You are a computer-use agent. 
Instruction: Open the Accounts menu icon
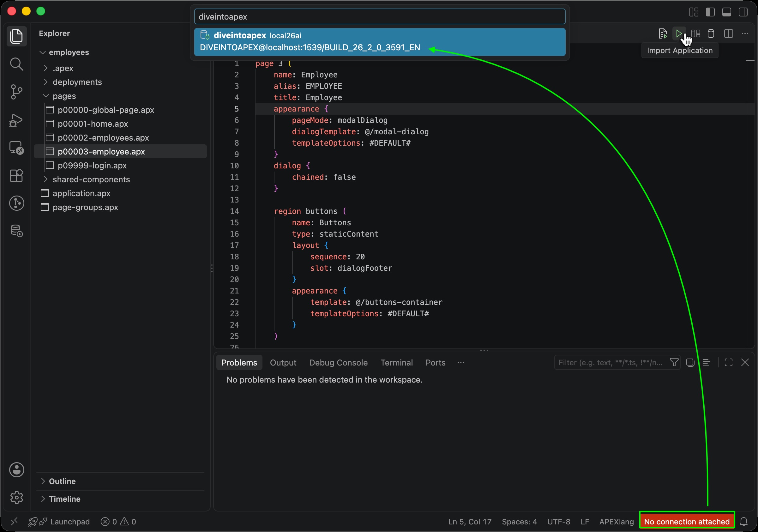16,470
